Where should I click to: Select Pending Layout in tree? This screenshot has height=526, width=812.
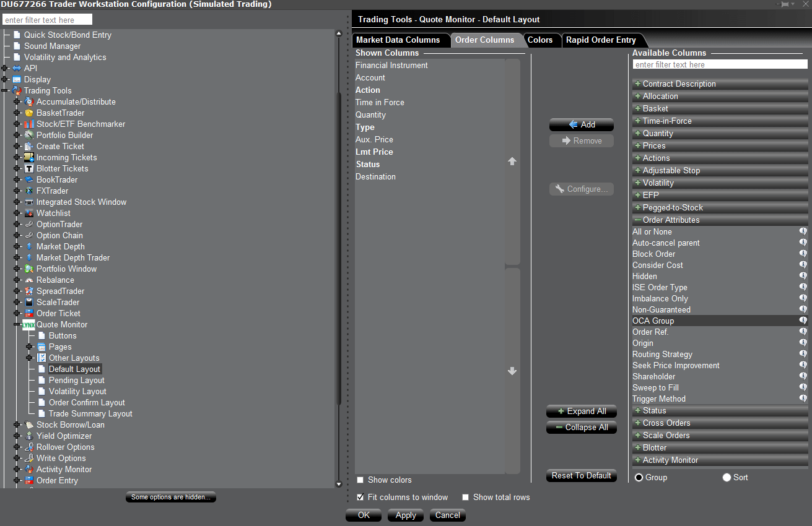tap(76, 380)
